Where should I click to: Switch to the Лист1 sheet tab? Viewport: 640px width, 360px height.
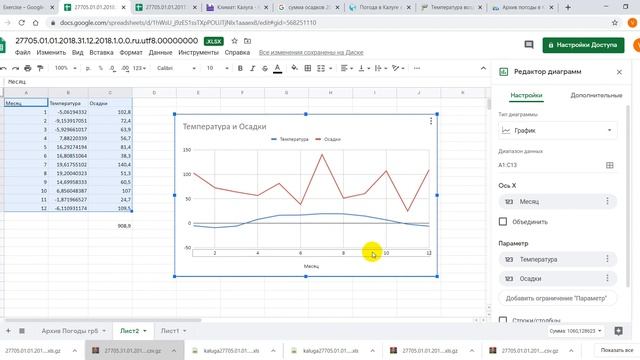tap(170, 331)
